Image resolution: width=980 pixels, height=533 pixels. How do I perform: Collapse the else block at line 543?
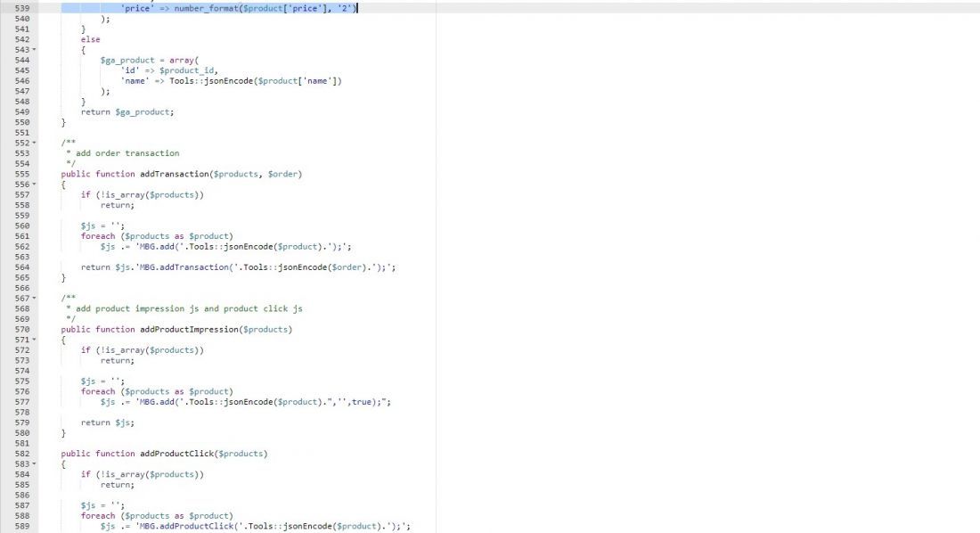[34, 49]
